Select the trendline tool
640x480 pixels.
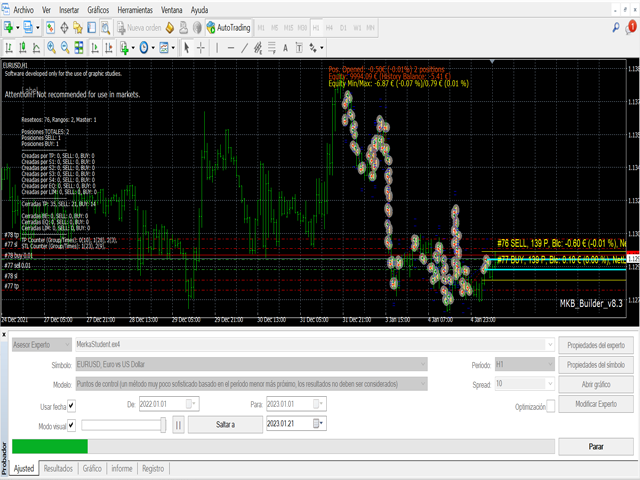click(244, 48)
